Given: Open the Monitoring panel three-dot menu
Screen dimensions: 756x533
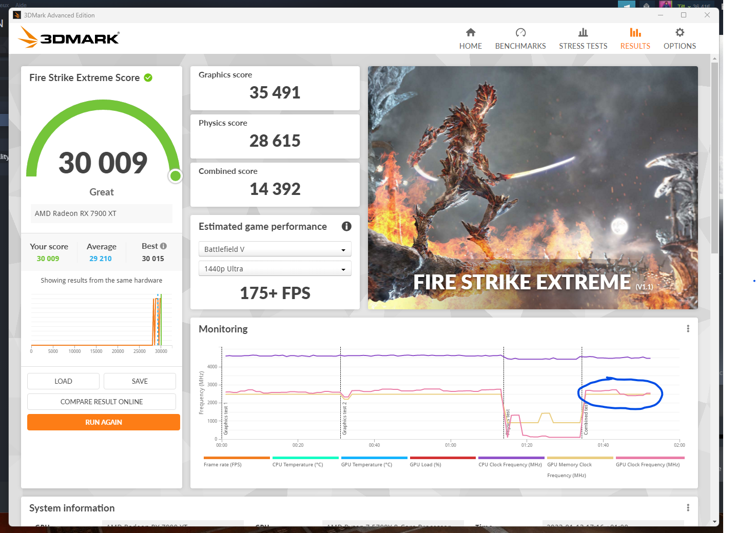Looking at the screenshot, I should (688, 329).
